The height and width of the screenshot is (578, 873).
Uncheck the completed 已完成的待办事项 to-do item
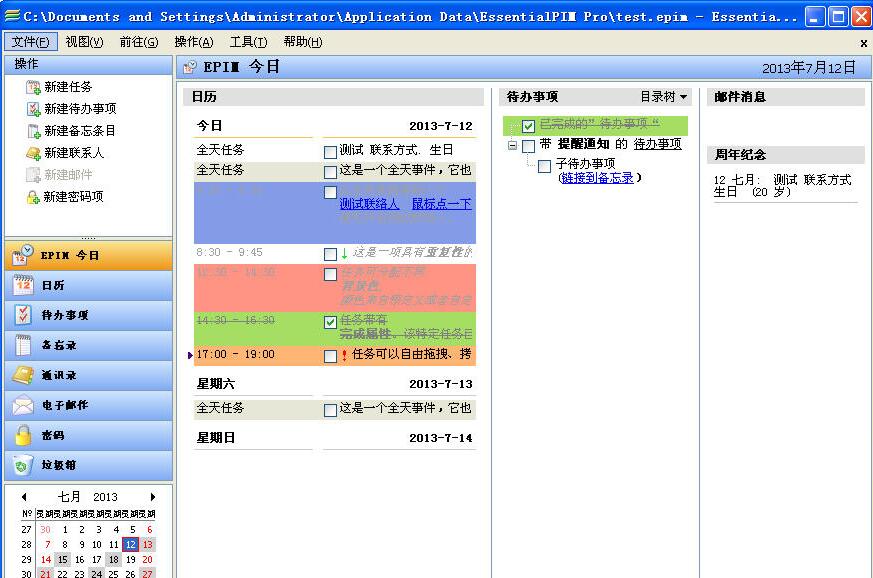point(528,125)
